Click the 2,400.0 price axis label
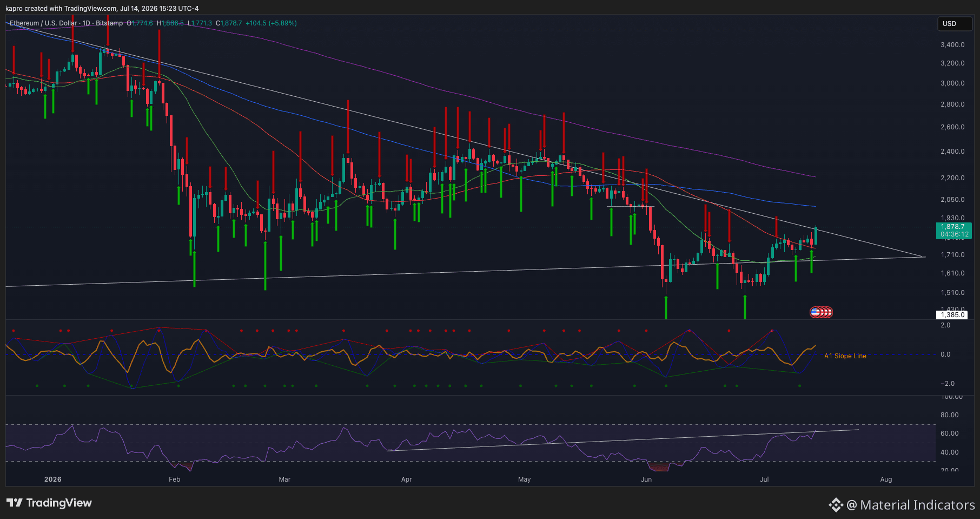The image size is (980, 519). point(952,152)
